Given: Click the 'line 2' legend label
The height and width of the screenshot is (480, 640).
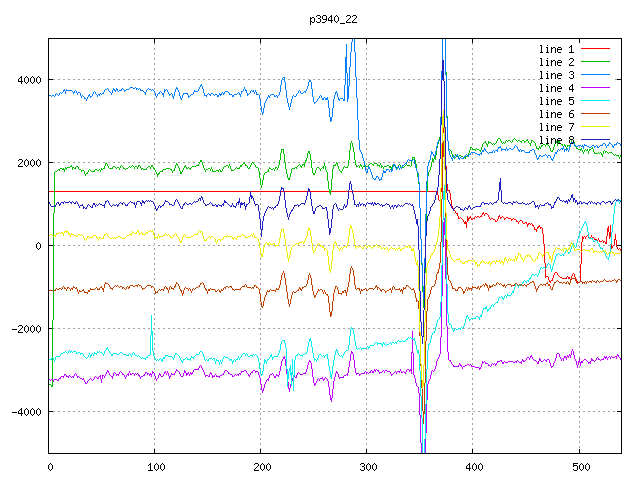Looking at the screenshot, I should 556,62.
